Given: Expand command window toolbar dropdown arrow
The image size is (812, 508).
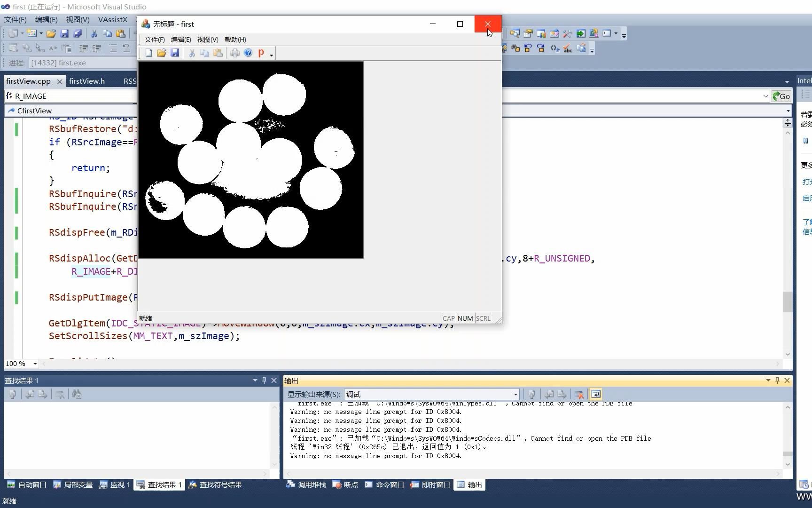Looking at the screenshot, I should pos(616,33).
